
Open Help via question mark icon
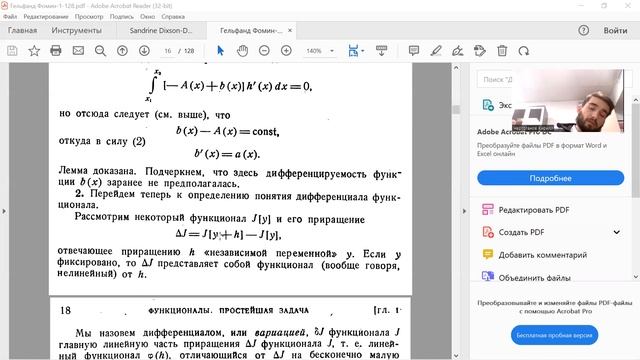pos(583,30)
